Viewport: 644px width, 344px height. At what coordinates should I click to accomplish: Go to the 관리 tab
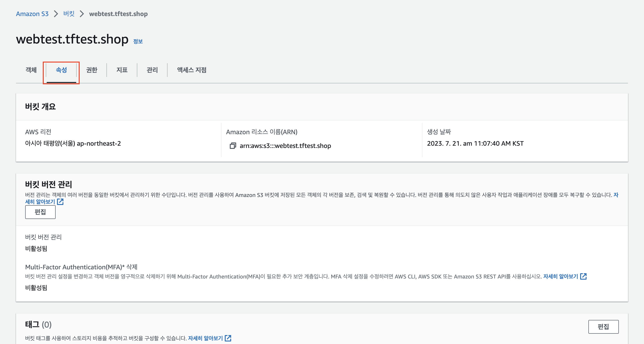(x=152, y=70)
